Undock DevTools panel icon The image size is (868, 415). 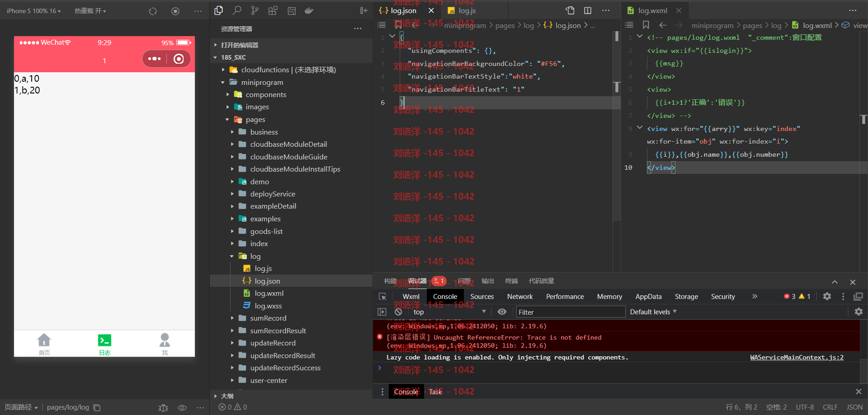click(858, 296)
